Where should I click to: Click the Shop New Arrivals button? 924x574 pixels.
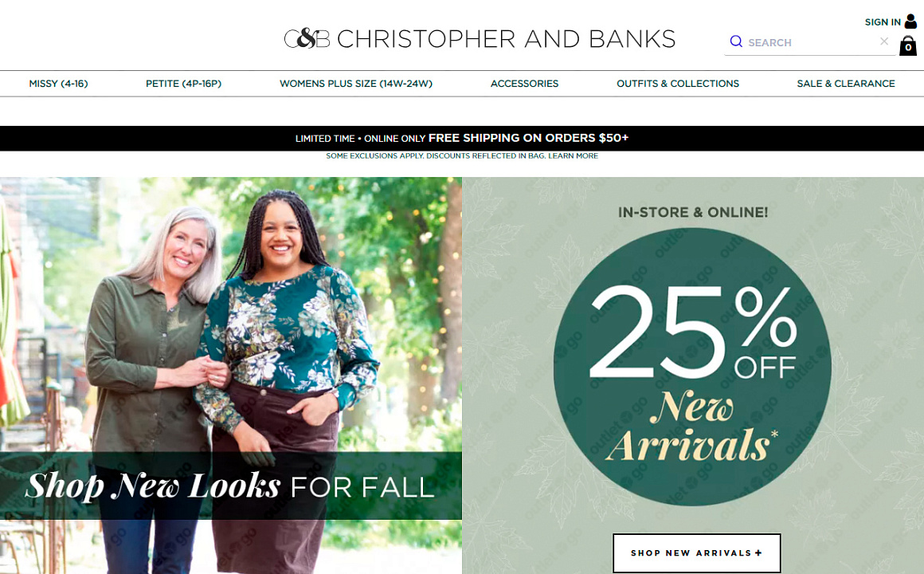tap(696, 552)
